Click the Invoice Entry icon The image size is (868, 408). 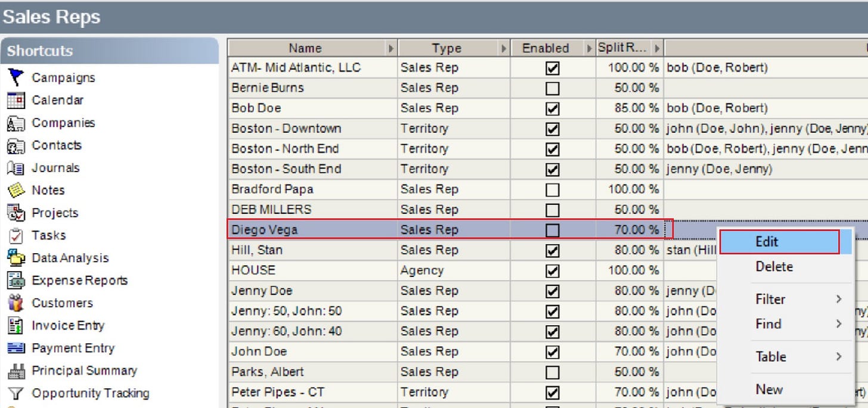[16, 325]
